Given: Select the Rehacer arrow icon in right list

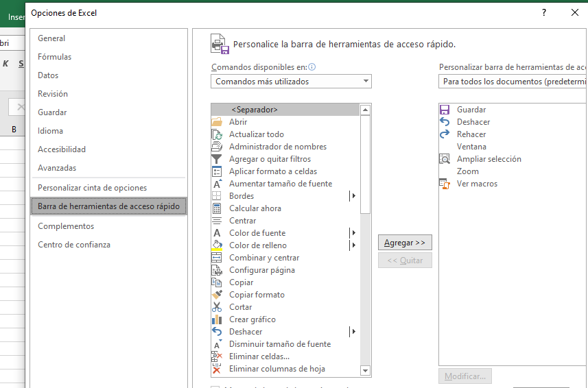Looking at the screenshot, I should [445, 134].
